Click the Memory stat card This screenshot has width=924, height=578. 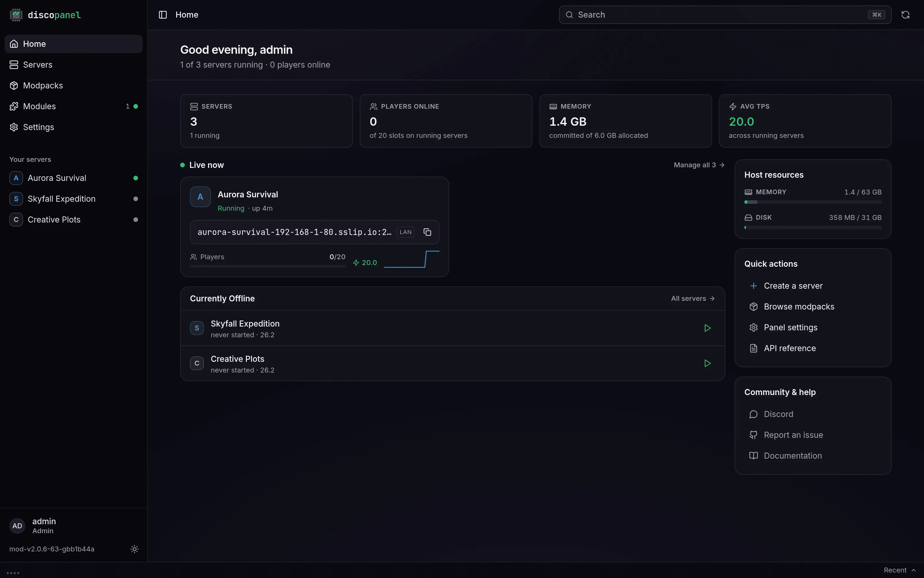[x=625, y=121]
